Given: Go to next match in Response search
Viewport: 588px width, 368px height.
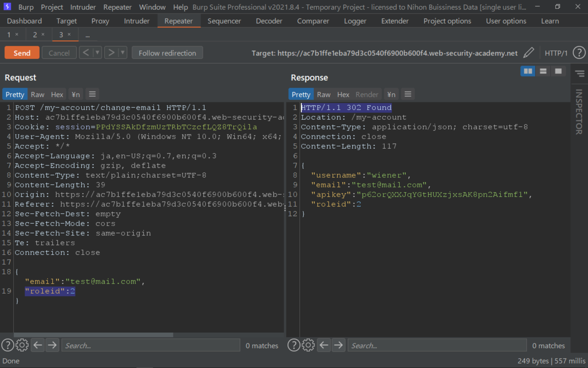Looking at the screenshot, I should [x=338, y=345].
